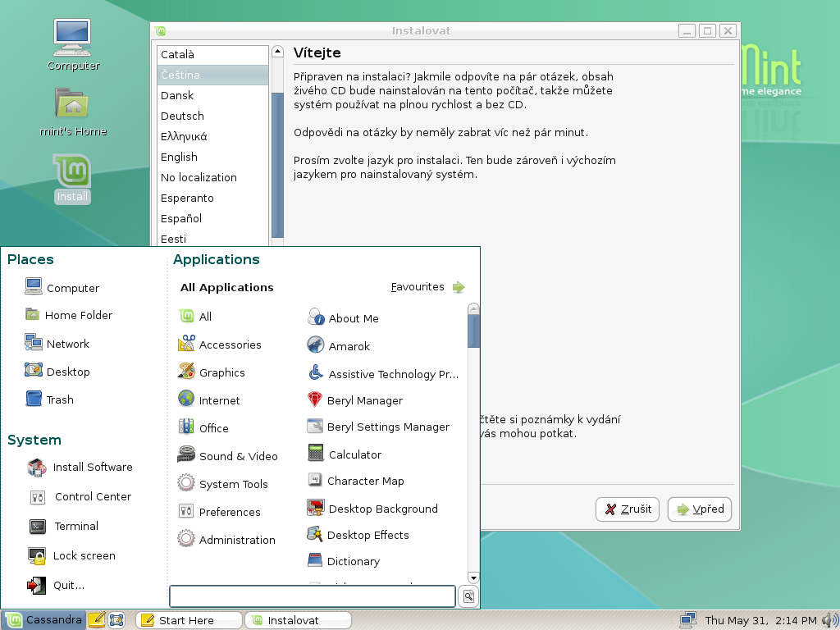Click the search magnifier button
The image size is (840, 630).
pos(468,596)
